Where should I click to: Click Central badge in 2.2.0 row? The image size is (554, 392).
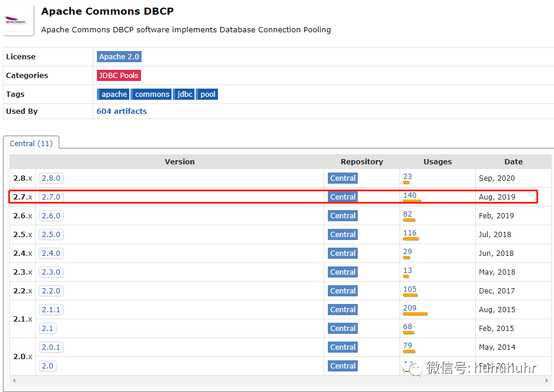click(343, 290)
